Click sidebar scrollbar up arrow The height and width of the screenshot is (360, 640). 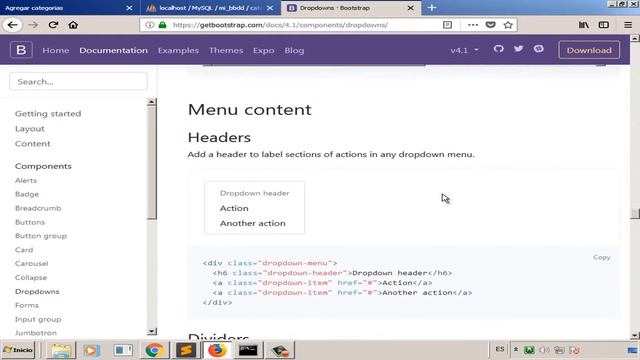pyautogui.click(x=151, y=102)
